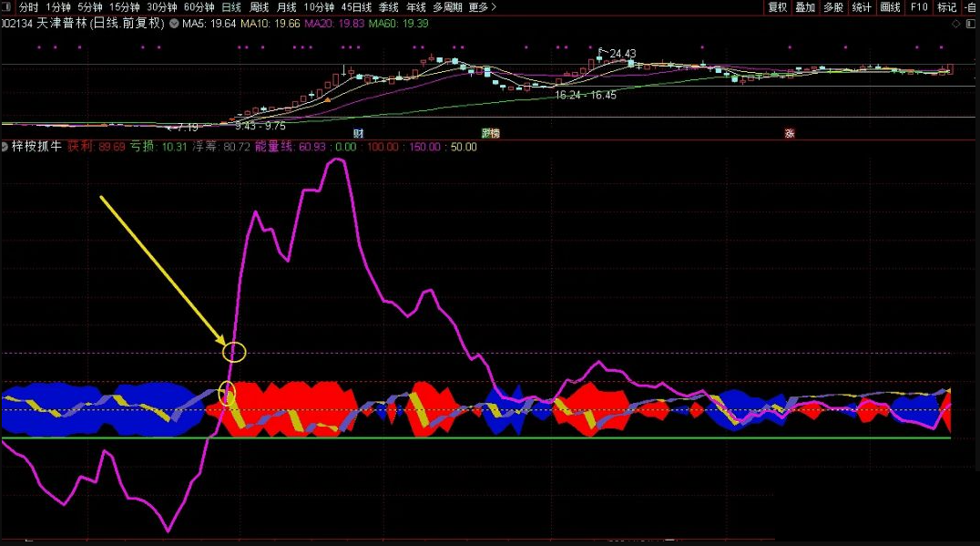Viewport: 980px width, 546px height.
Task: Click the MA10: 19.66 label
Action: (x=271, y=24)
